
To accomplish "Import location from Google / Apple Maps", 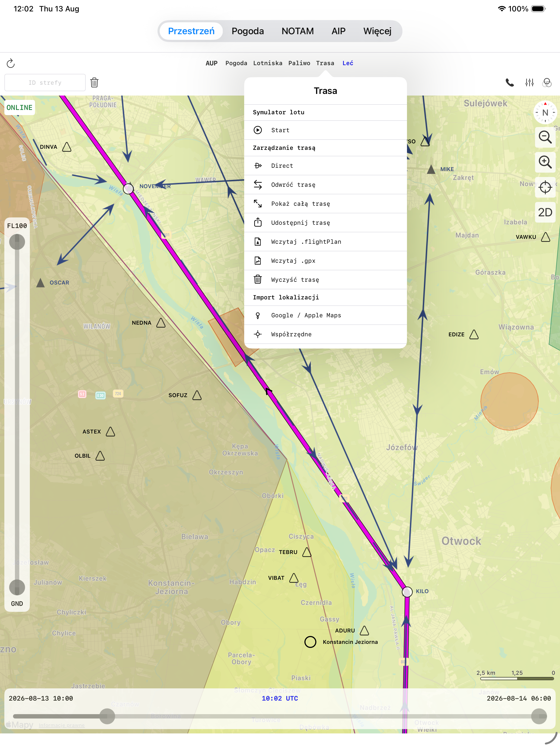I will [325, 315].
